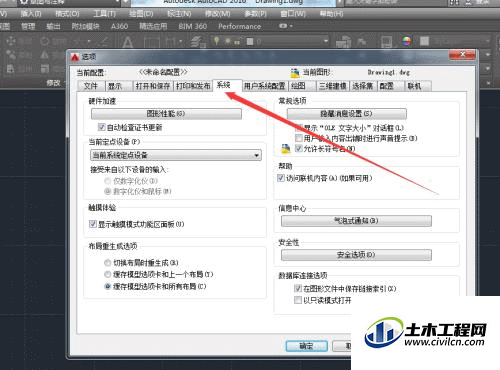Open 参数(P) menu in AutoCAD window
Image resolution: width=500 pixels, height=370 pixels.
tap(255, 14)
